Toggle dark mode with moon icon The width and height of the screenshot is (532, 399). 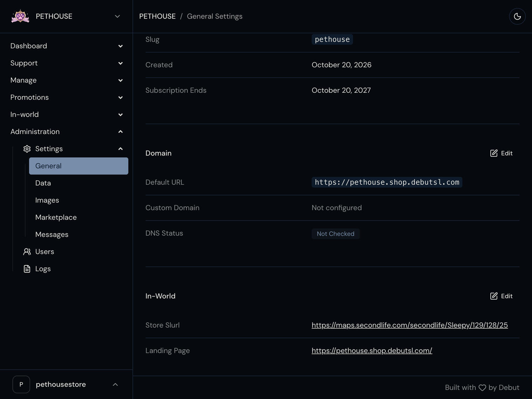pyautogui.click(x=517, y=16)
